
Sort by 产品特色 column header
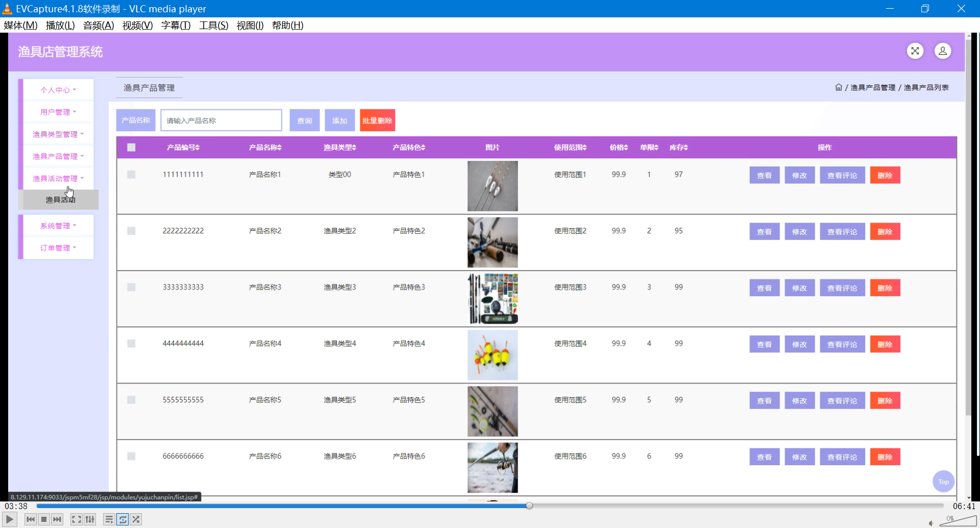click(x=409, y=148)
